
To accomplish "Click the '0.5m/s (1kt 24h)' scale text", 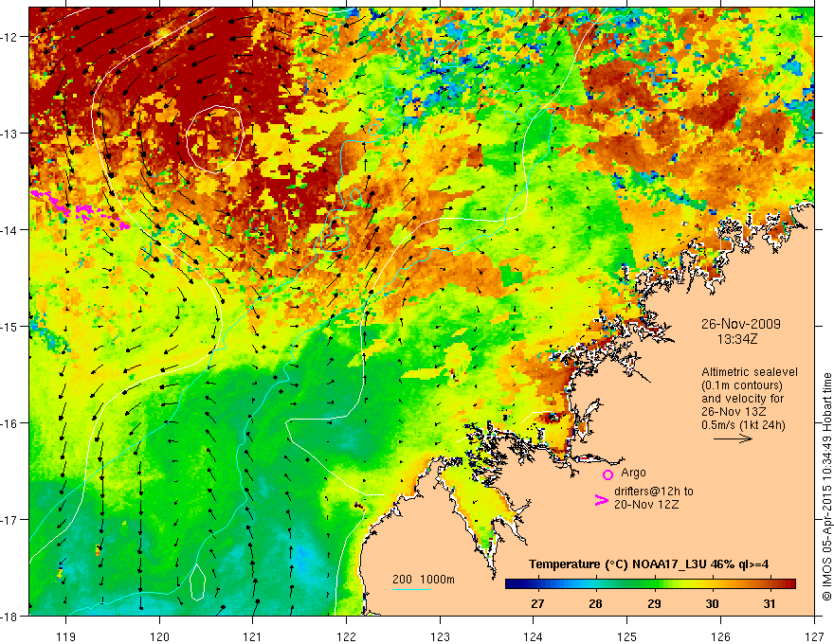I will (743, 425).
